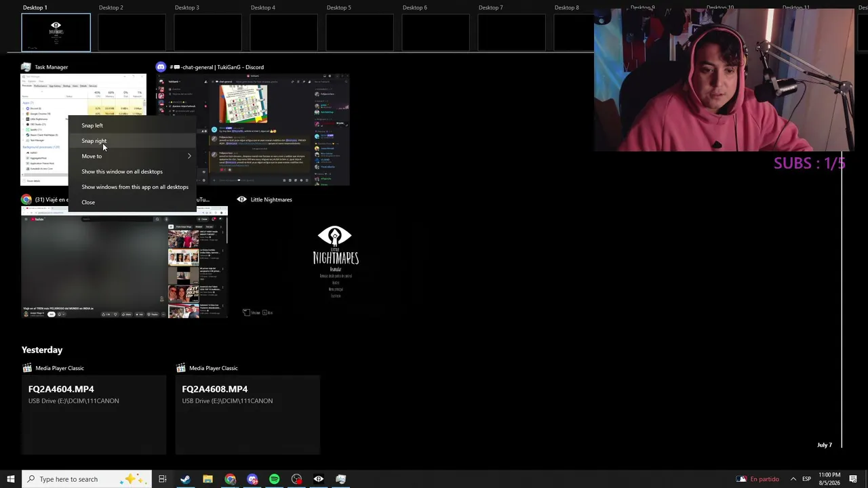Open the Windows Start menu

(x=11, y=479)
